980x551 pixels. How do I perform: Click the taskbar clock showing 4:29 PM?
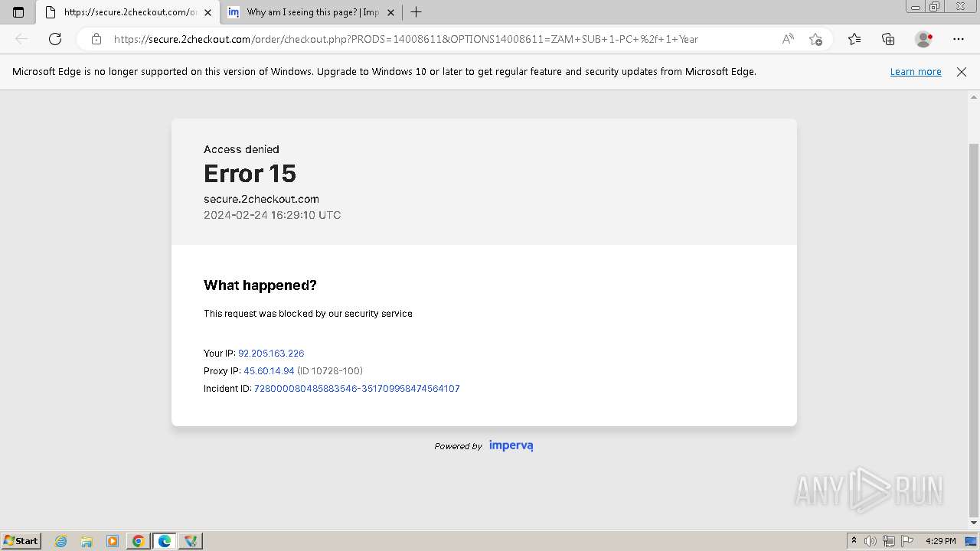940,541
